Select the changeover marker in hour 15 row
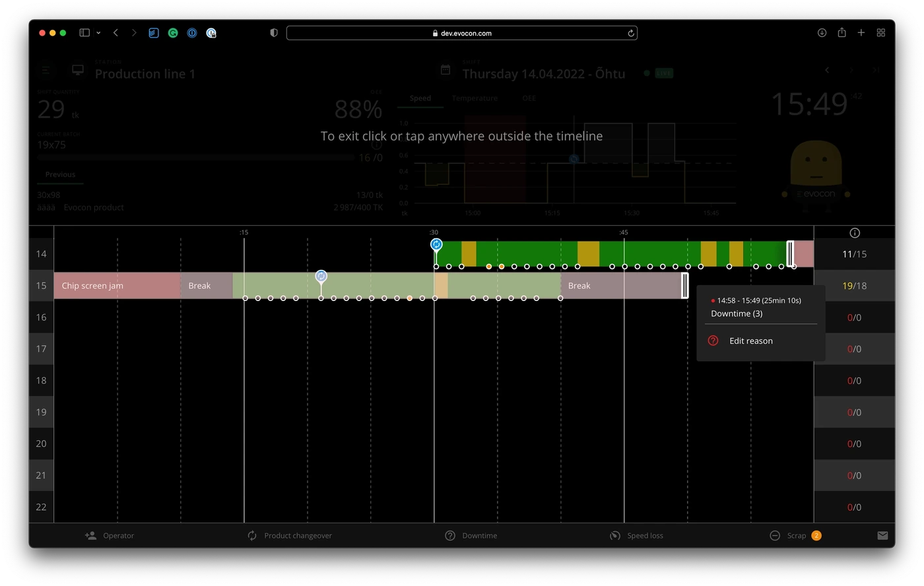 tap(321, 276)
